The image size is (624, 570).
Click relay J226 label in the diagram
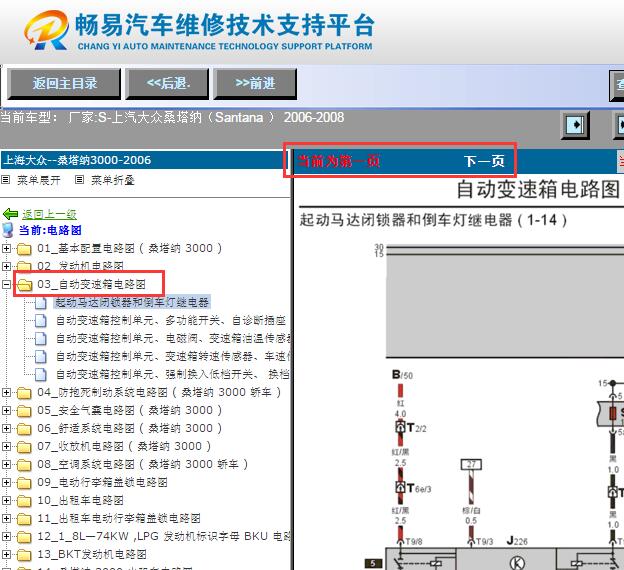pyautogui.click(x=517, y=541)
